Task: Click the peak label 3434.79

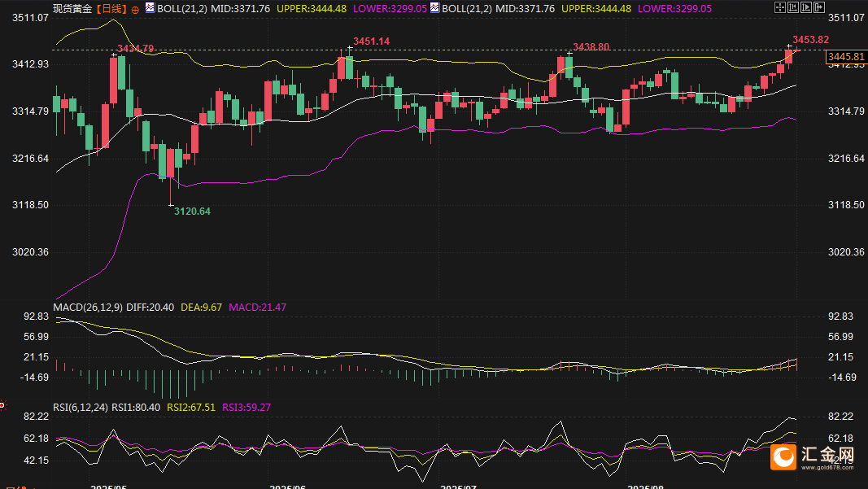Action: (136, 48)
